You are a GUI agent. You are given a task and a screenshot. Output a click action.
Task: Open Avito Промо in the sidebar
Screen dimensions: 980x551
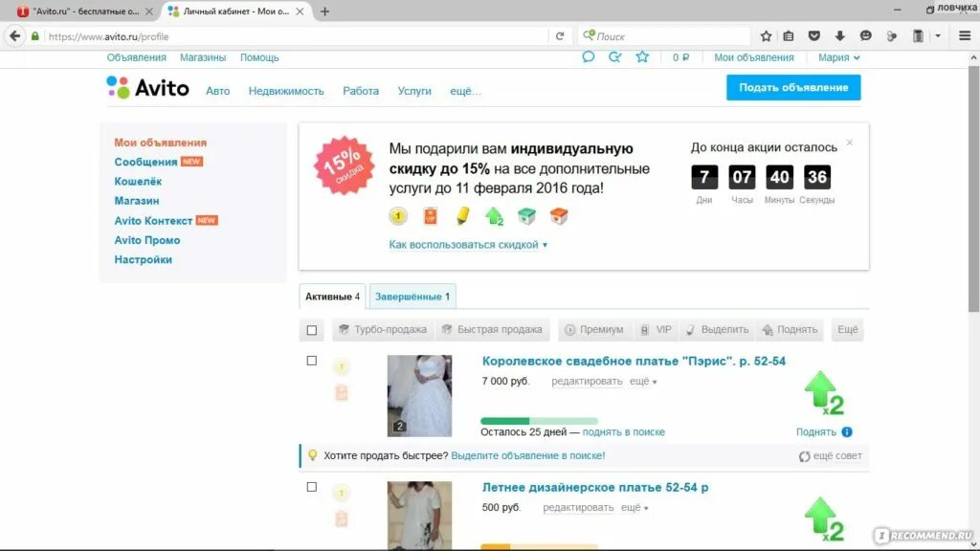coord(146,240)
